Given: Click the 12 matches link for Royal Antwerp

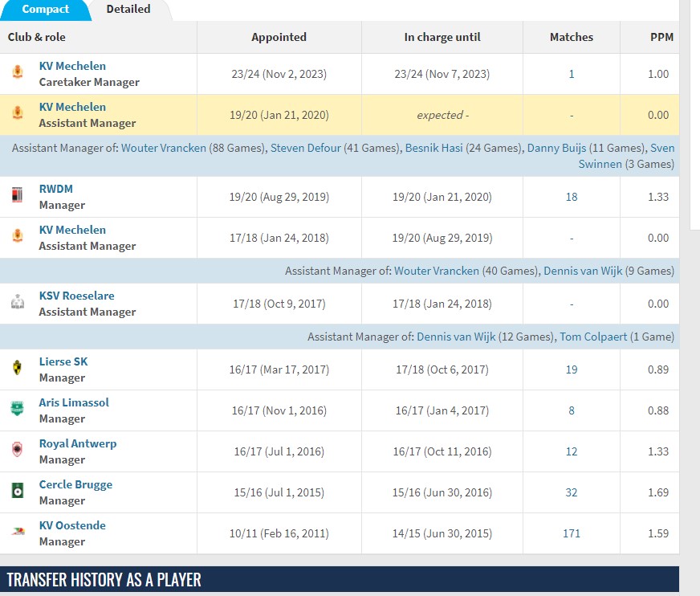Looking at the screenshot, I should [x=572, y=451].
